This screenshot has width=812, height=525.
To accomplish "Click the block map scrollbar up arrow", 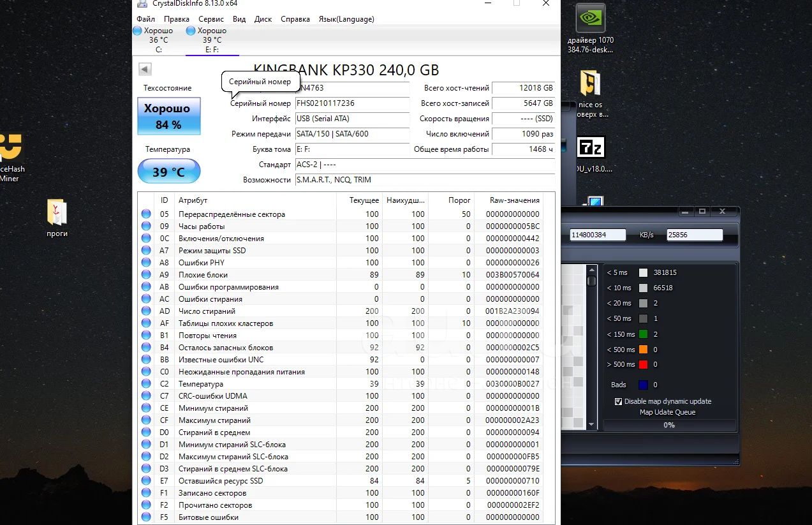I will click(x=591, y=270).
